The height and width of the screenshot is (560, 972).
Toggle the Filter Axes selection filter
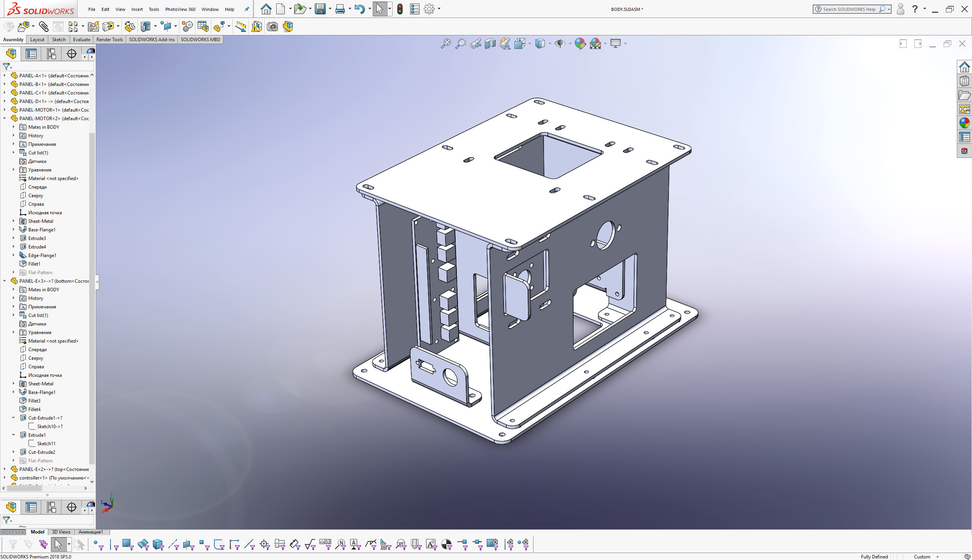(174, 544)
